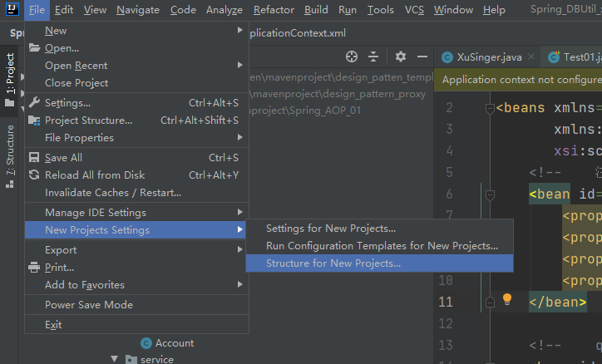Click the XuSinger.java class file icon
Viewport: 602px width, 364px height.
(x=447, y=57)
